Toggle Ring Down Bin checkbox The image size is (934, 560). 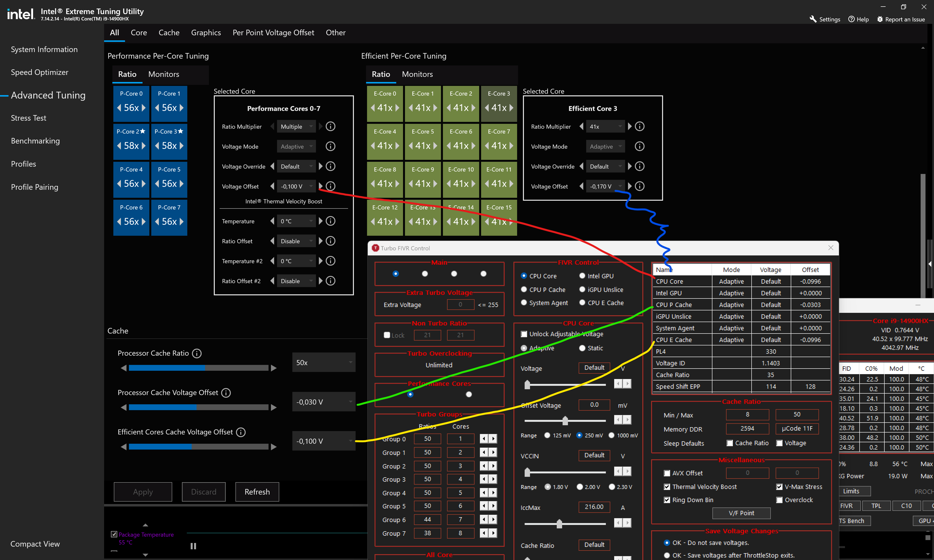[x=667, y=500]
